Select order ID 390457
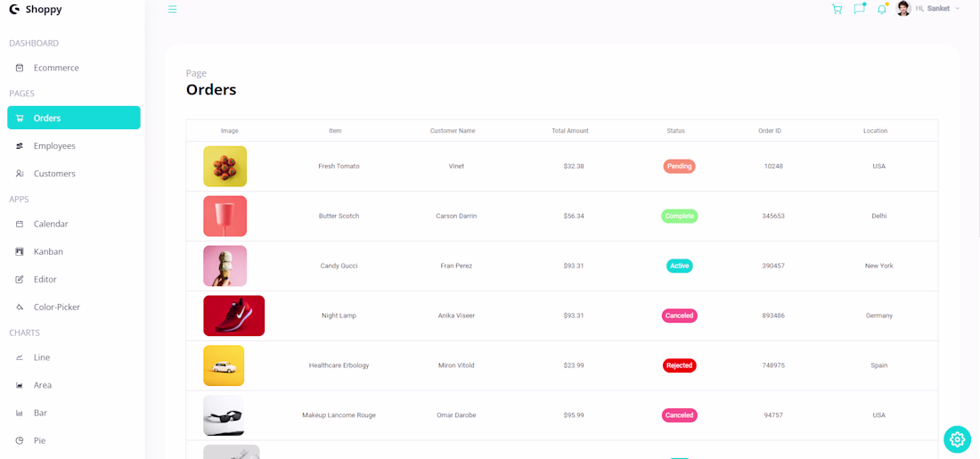The height and width of the screenshot is (459, 980). point(773,266)
